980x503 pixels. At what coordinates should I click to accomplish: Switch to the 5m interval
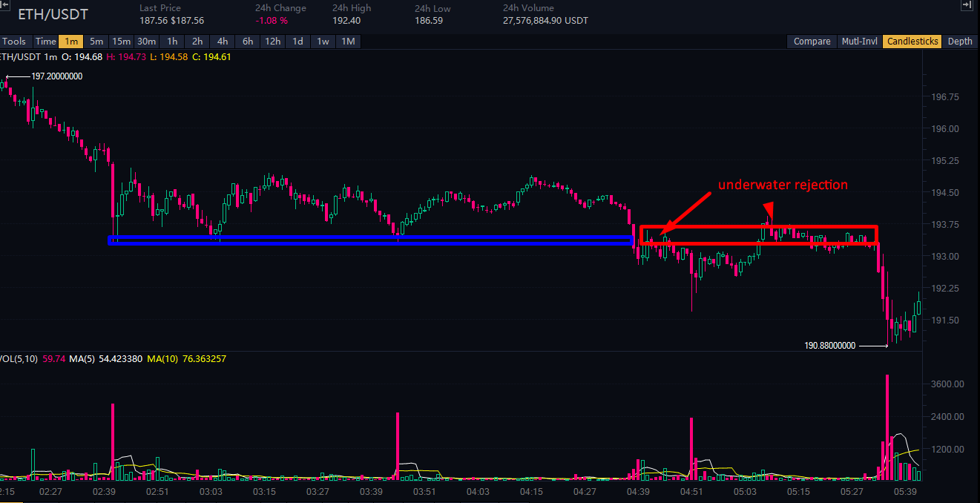(96, 42)
